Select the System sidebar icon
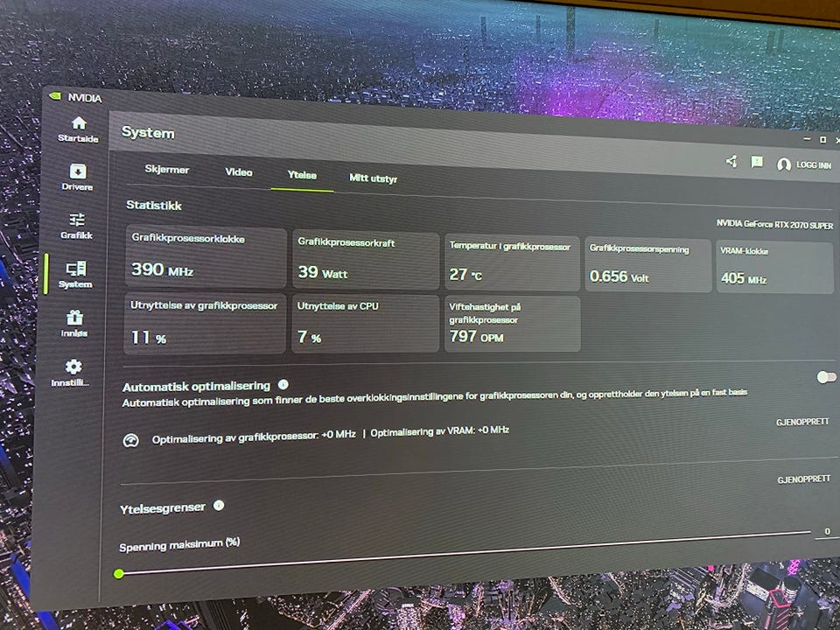Viewport: 840px width, 630px height. coord(76,269)
